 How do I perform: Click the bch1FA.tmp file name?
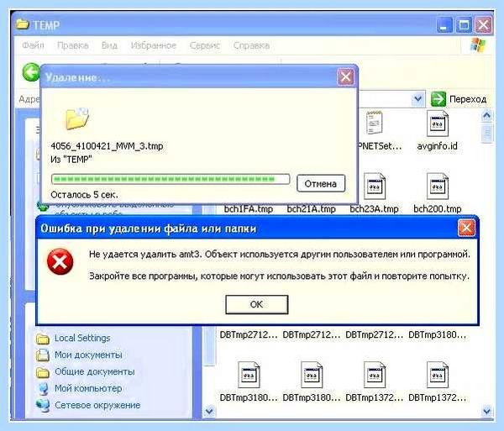pos(249,209)
